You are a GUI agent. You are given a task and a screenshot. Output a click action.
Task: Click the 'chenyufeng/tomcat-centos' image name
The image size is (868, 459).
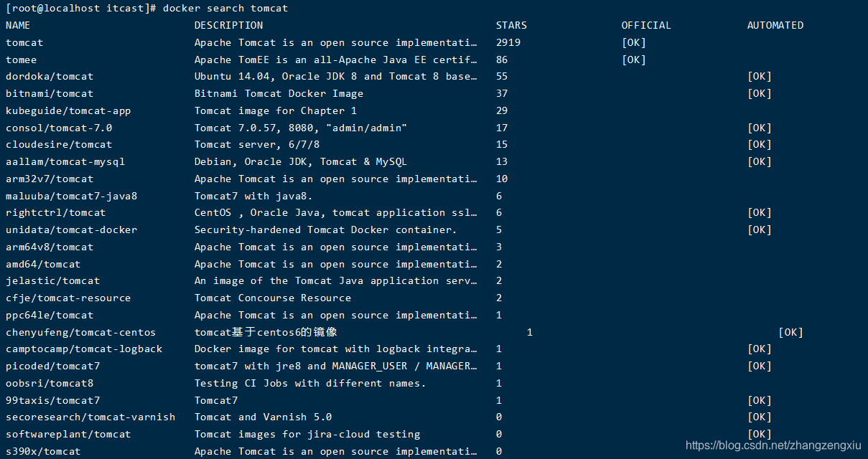pyautogui.click(x=81, y=332)
